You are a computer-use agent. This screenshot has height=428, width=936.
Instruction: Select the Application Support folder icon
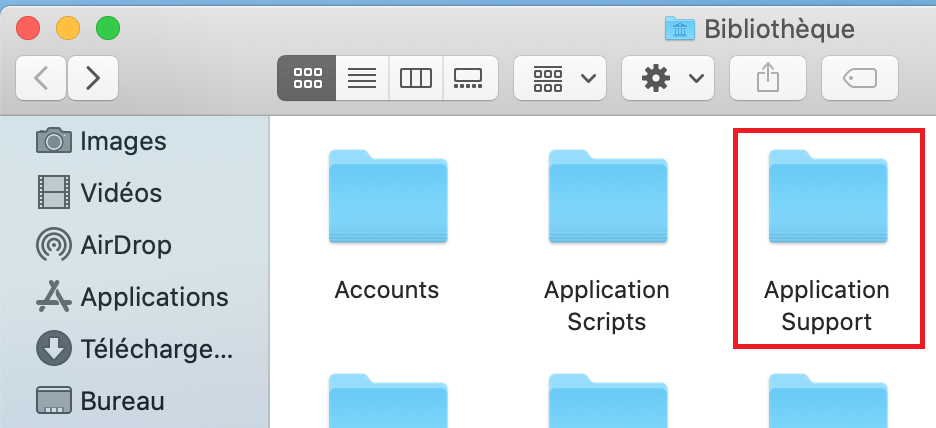(828, 196)
